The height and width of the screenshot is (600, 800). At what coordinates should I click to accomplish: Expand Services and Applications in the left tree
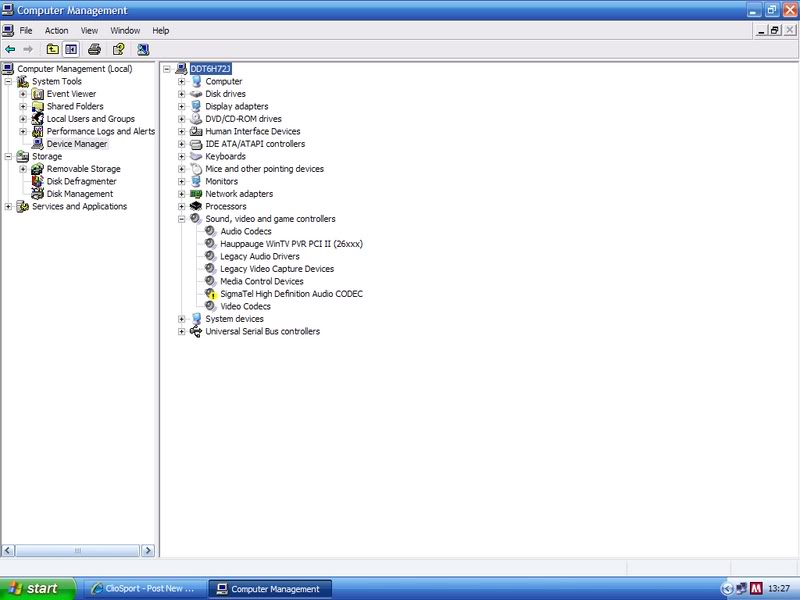[x=8, y=207]
